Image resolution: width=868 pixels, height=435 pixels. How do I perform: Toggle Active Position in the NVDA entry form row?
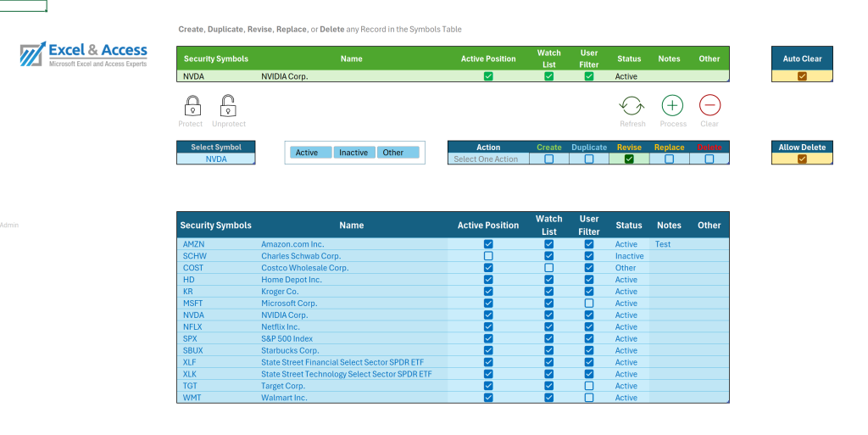coord(488,76)
